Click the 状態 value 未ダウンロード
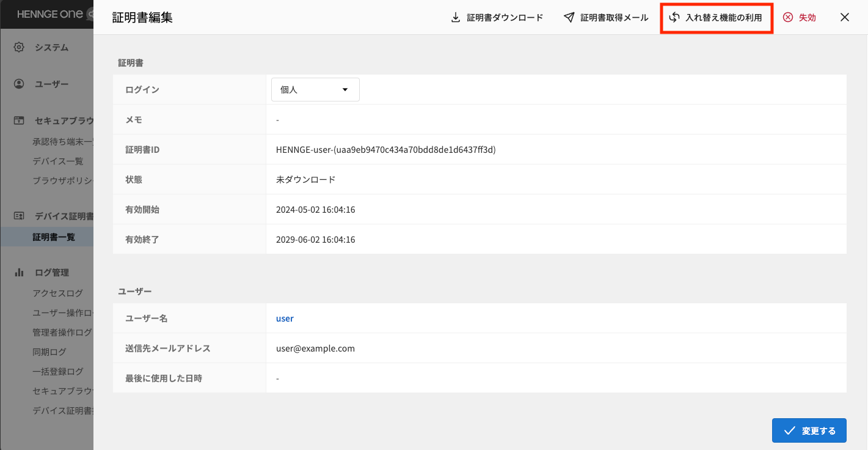Screen dimensions: 868x450 tap(306, 180)
